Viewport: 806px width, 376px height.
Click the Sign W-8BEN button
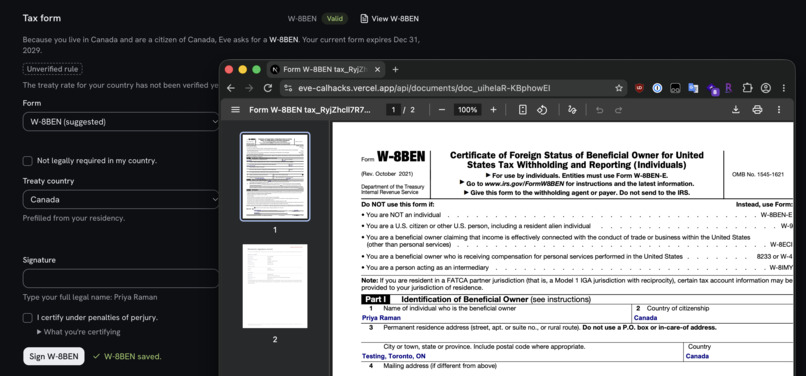[x=53, y=356]
